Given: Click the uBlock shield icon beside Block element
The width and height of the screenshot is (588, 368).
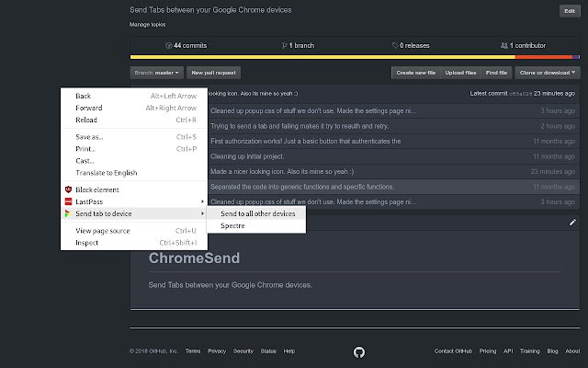Looking at the screenshot, I should pos(68,190).
